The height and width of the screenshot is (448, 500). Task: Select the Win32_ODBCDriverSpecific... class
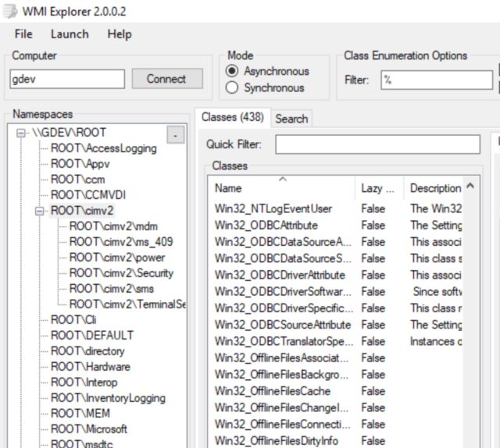[x=284, y=308]
